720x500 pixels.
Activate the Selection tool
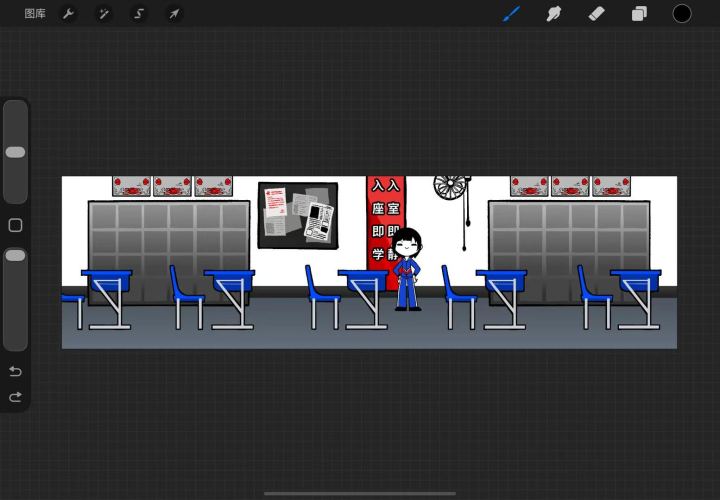point(139,14)
